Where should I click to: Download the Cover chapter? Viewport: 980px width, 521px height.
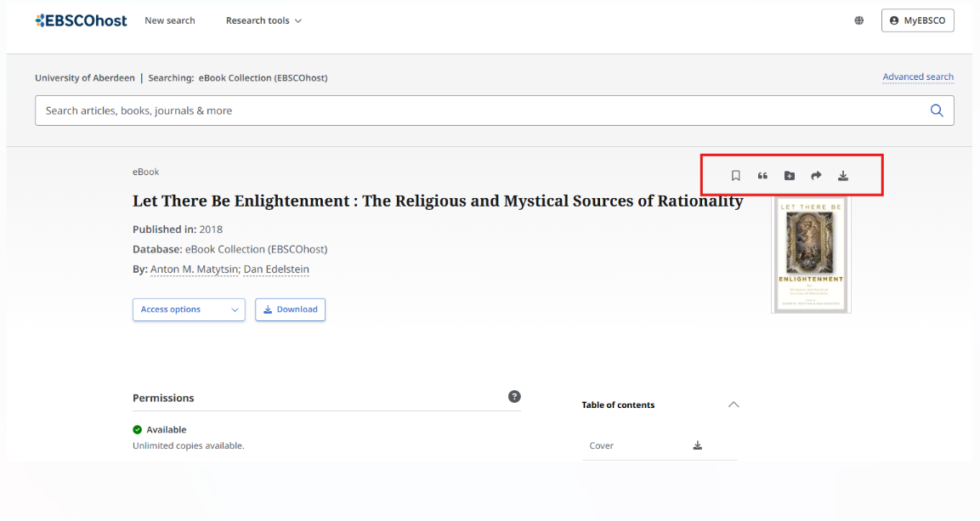click(698, 445)
